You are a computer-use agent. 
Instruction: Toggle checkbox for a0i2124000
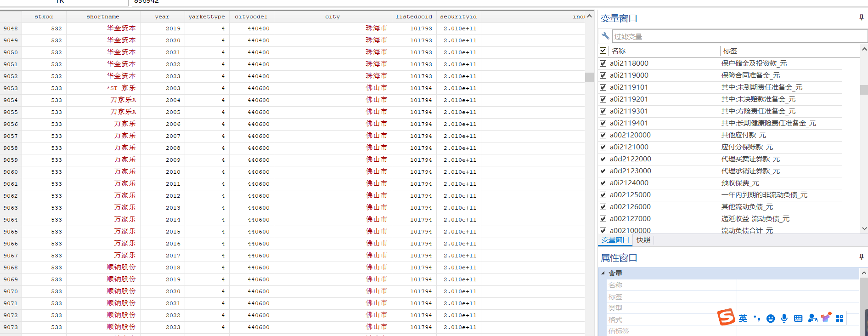(603, 183)
